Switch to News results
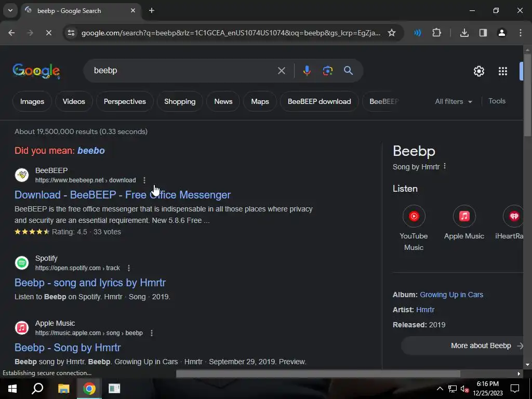532x399 pixels. [x=223, y=101]
